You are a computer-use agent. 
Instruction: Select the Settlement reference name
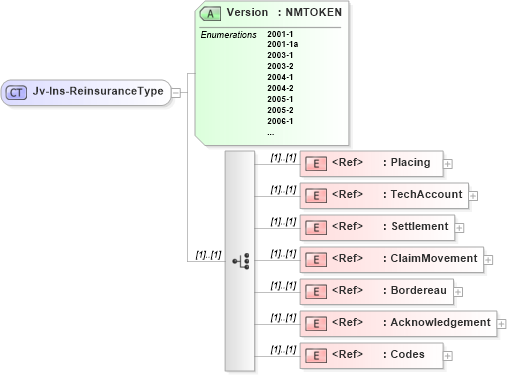(x=420, y=226)
